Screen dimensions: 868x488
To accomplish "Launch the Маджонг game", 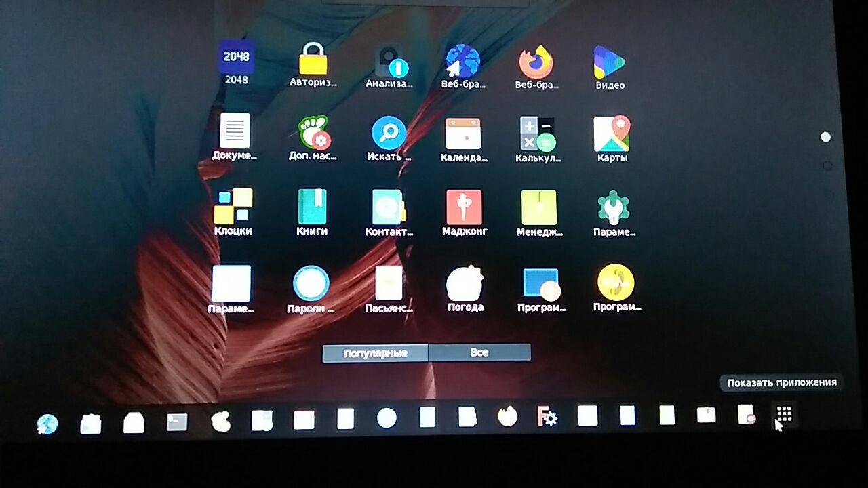I will click(x=465, y=213).
